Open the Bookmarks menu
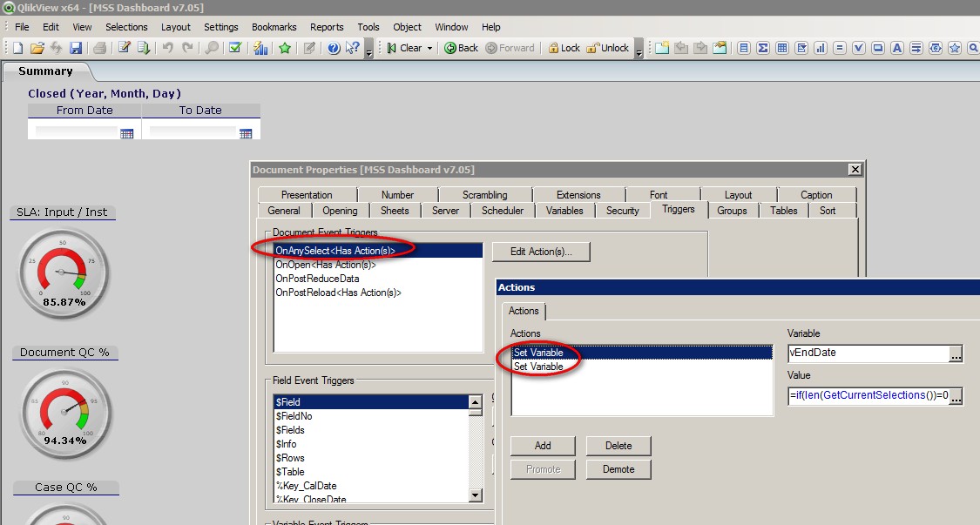980x525 pixels. click(274, 27)
